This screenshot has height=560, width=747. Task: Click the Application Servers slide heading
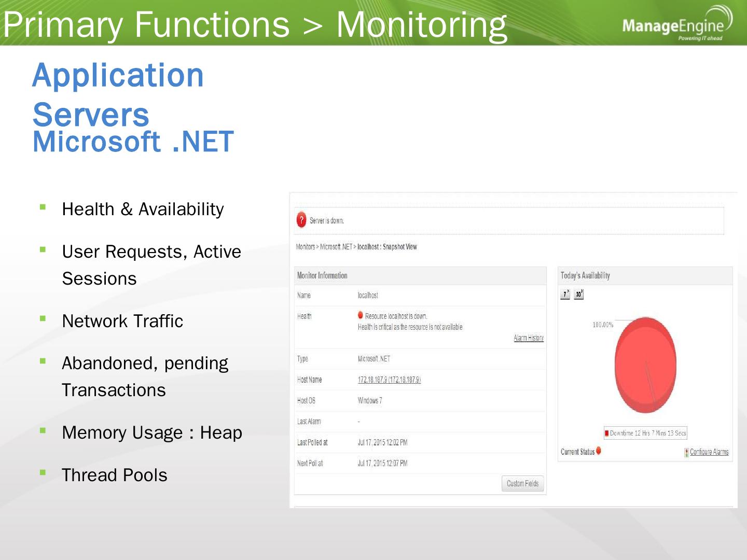(118, 94)
